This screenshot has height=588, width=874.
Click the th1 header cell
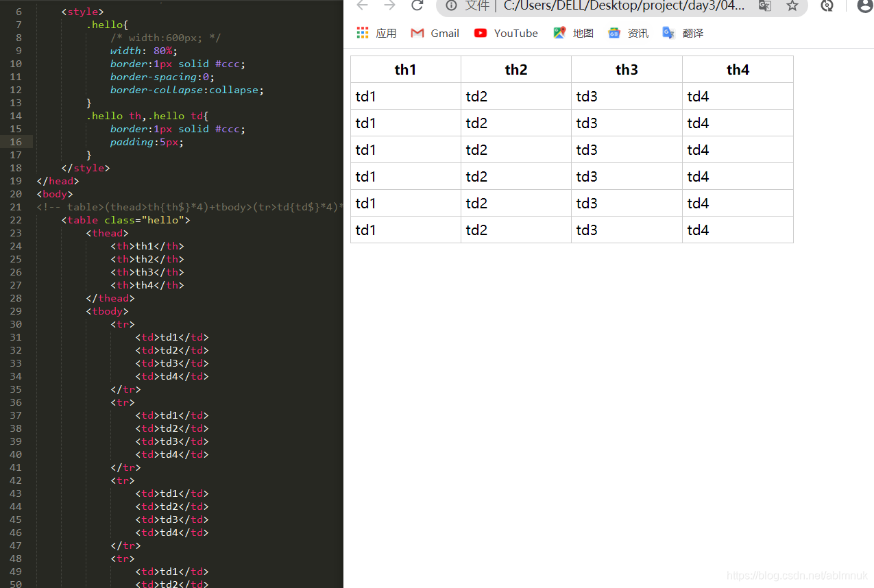(406, 69)
